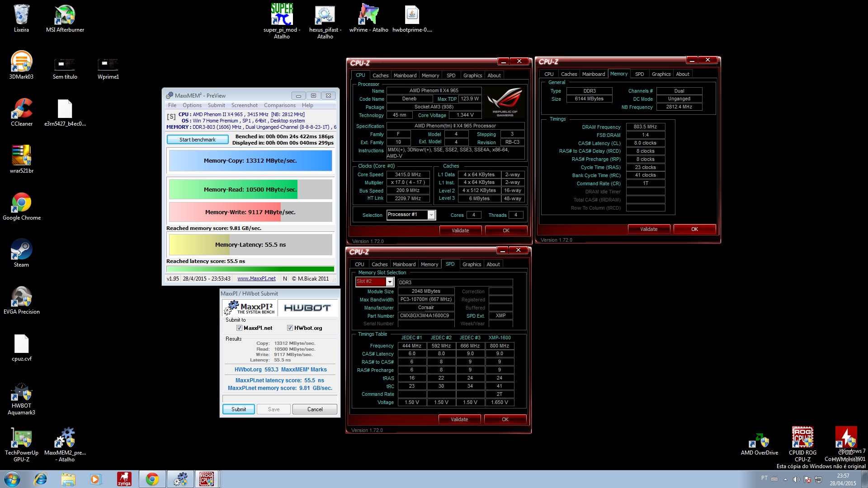Click Validate in CPU tab CPU-Z window
The width and height of the screenshot is (868, 488).
pyautogui.click(x=460, y=230)
